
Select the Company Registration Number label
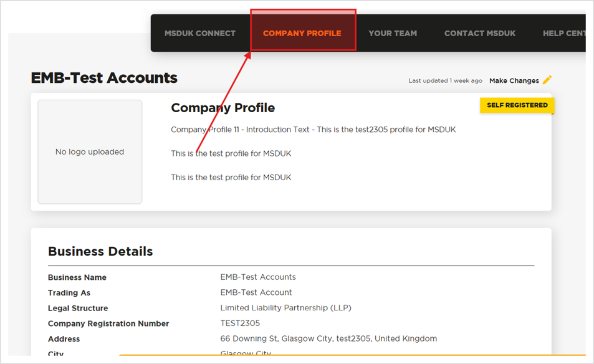[108, 323]
